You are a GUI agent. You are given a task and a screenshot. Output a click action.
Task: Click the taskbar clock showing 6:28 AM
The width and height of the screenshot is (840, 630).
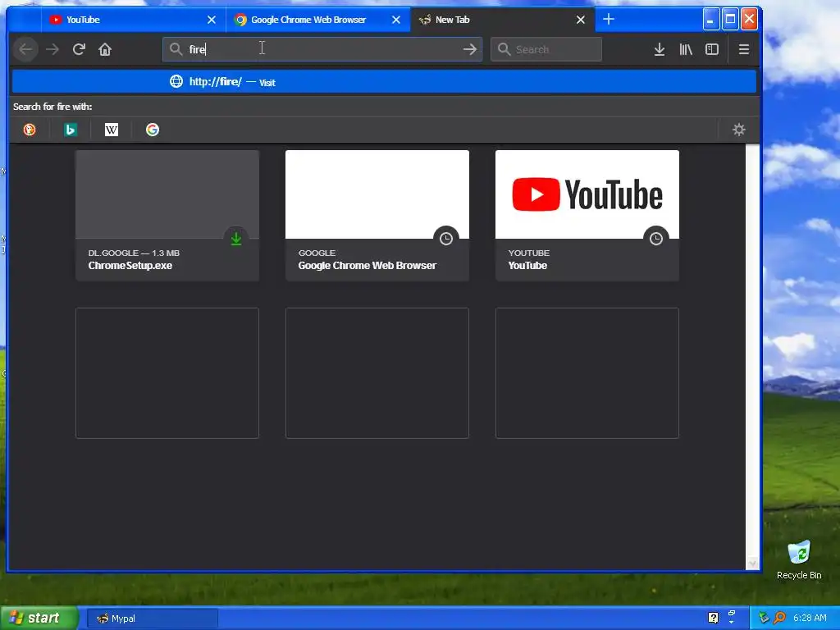click(x=810, y=618)
